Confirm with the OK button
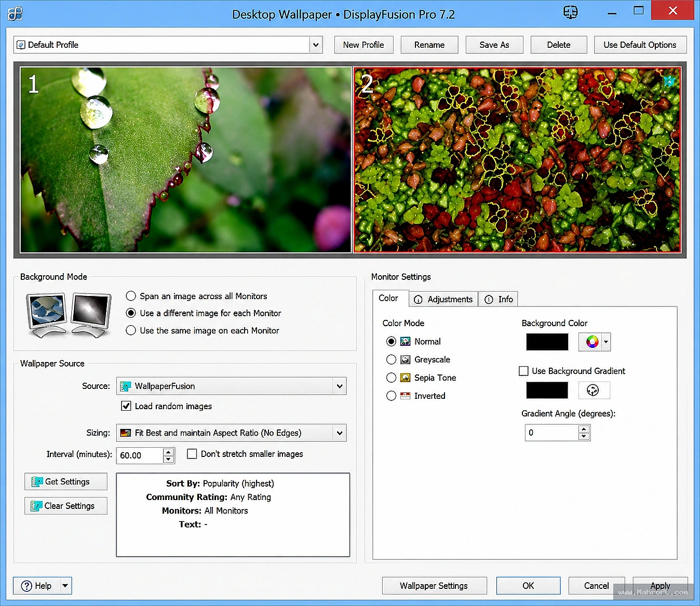Screen dimensions: 700x606 click(528, 586)
